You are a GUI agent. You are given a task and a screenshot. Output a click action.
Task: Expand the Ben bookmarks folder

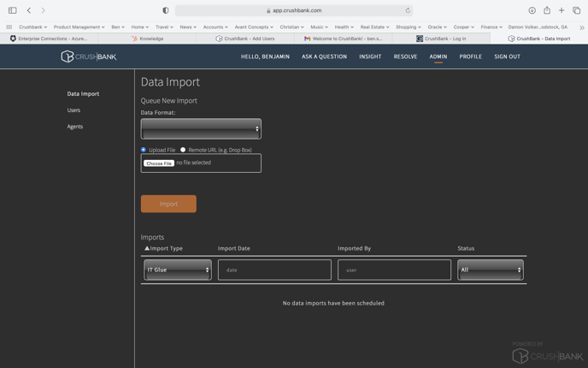click(x=118, y=27)
